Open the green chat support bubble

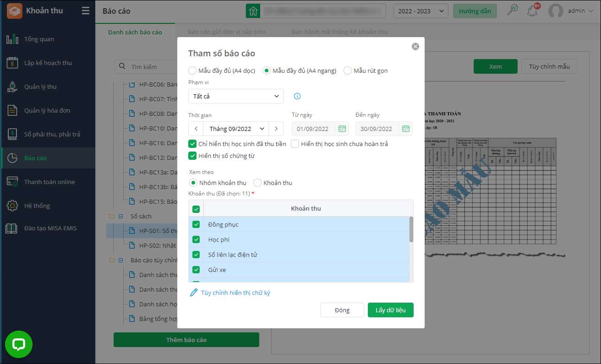coord(19,344)
